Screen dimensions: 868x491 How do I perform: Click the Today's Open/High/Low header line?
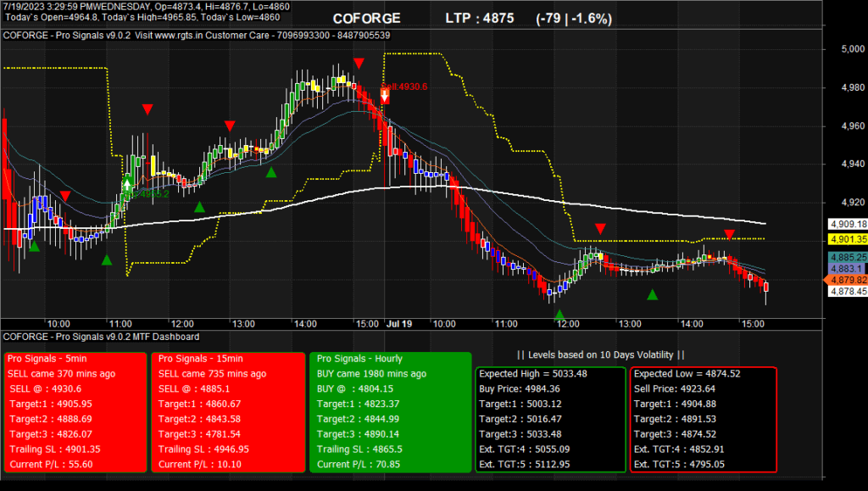pyautogui.click(x=142, y=17)
